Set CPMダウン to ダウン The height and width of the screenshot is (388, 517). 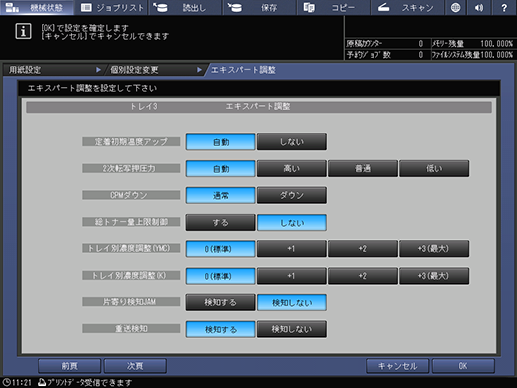(x=292, y=195)
